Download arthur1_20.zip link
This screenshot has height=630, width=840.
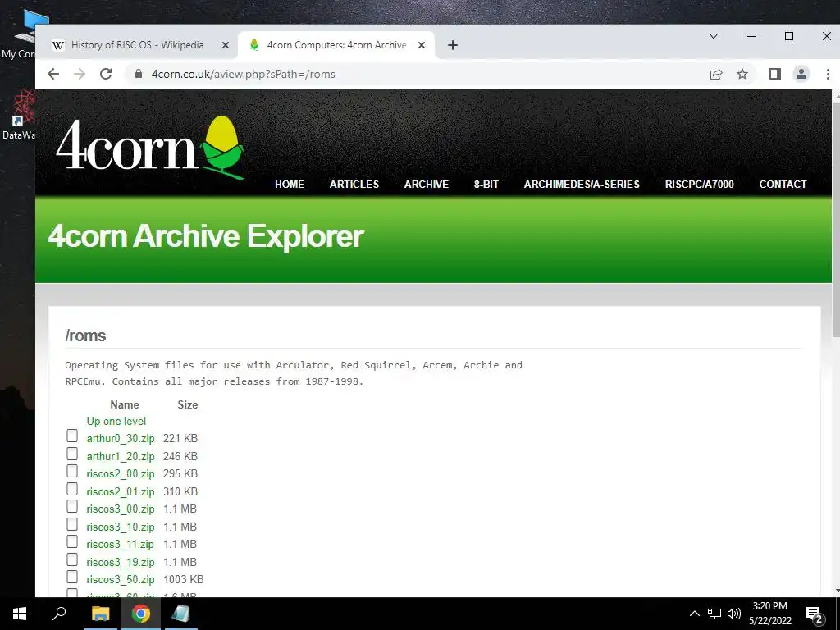[x=121, y=456]
